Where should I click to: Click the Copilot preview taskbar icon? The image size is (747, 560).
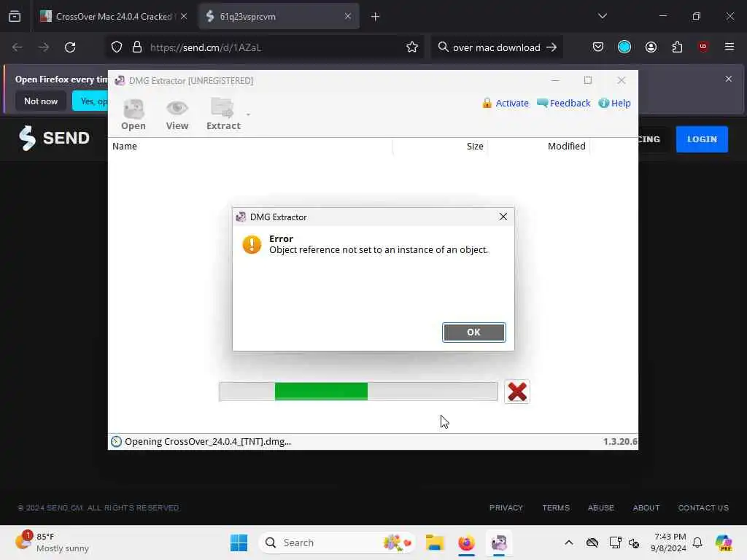coord(724,542)
